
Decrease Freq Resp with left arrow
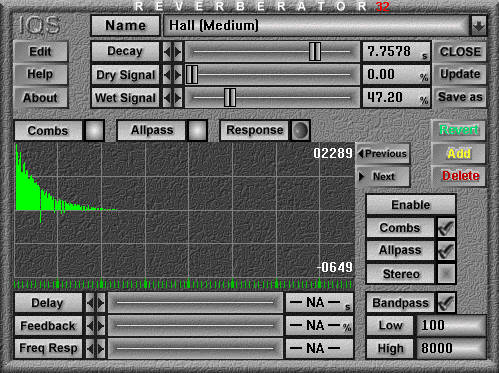tap(90, 348)
